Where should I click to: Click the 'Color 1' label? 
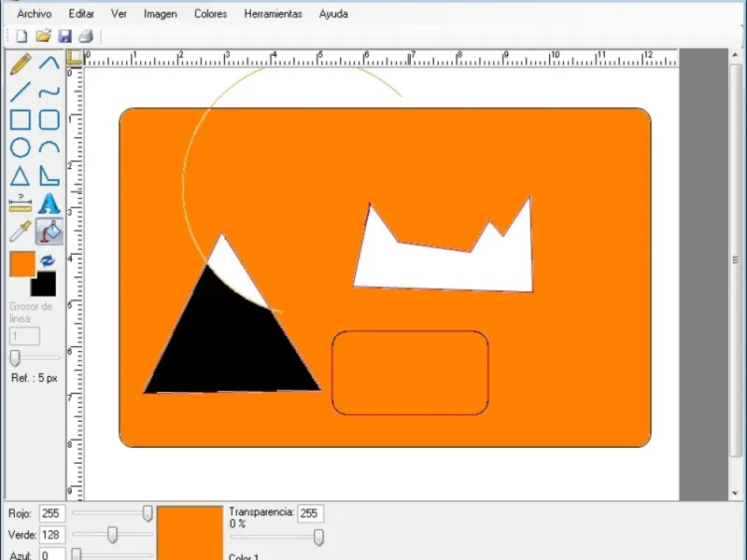pos(244,556)
